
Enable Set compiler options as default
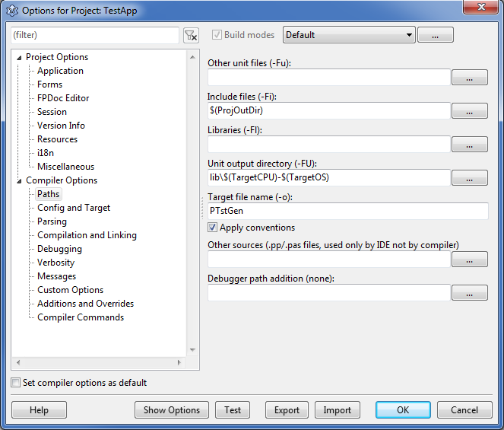coord(15,382)
